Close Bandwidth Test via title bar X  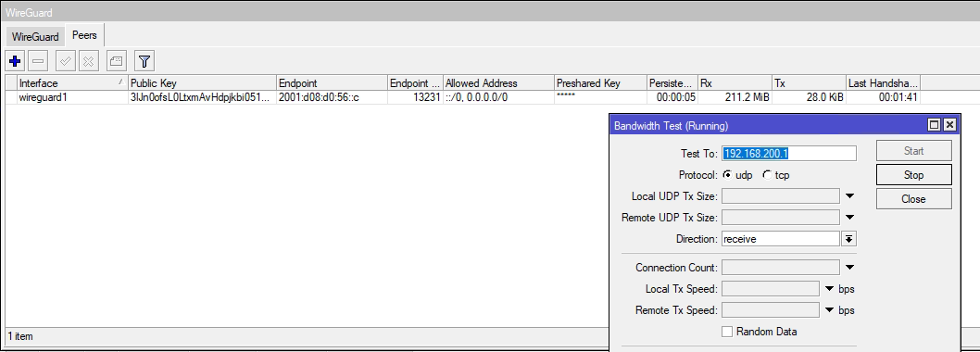949,125
